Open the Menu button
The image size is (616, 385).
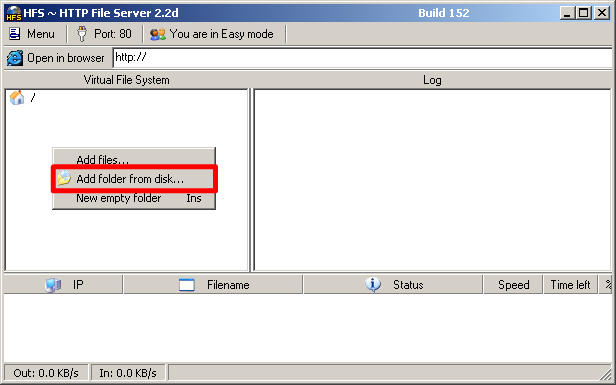[x=32, y=34]
